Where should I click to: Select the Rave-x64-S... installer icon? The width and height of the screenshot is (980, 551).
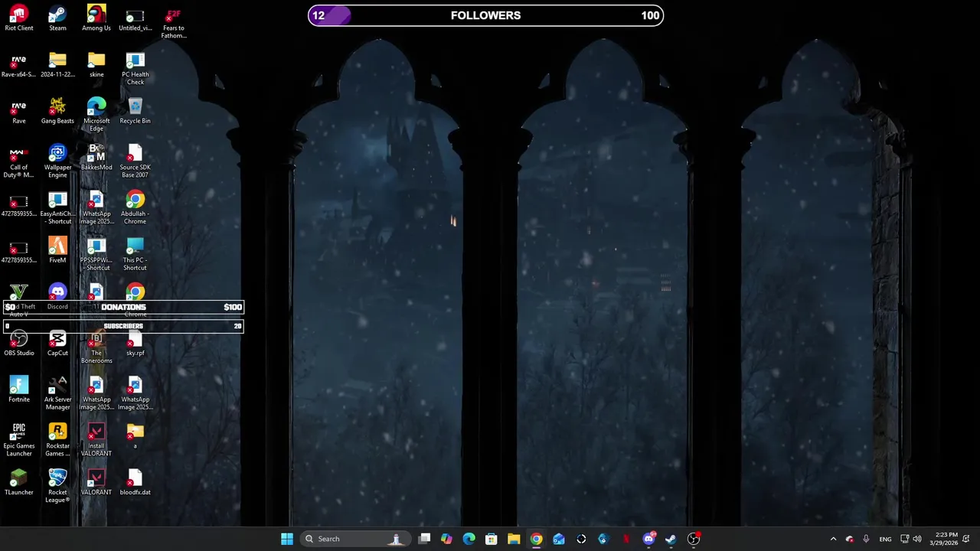pyautogui.click(x=19, y=65)
